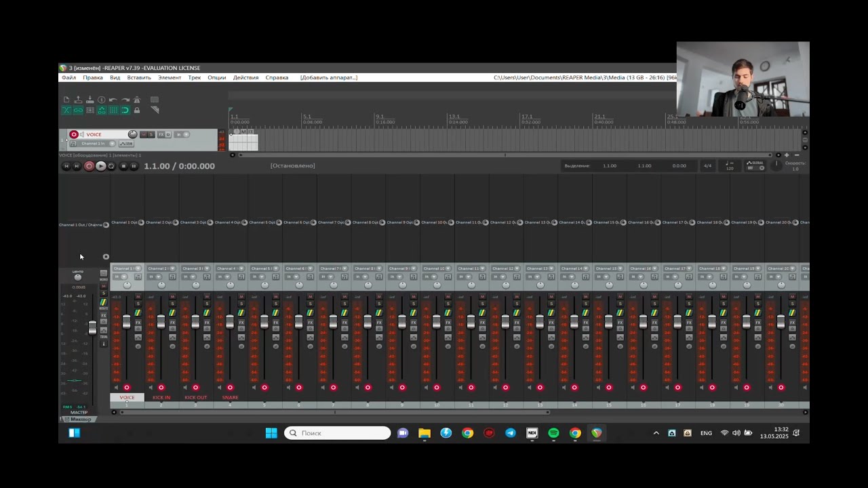The image size is (868, 488).
Task: Open the Вид menu
Action: [x=115, y=77]
